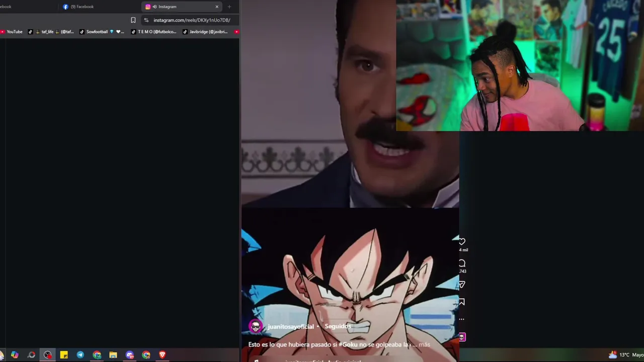Open OBS recording app in the taskbar

coord(47,355)
